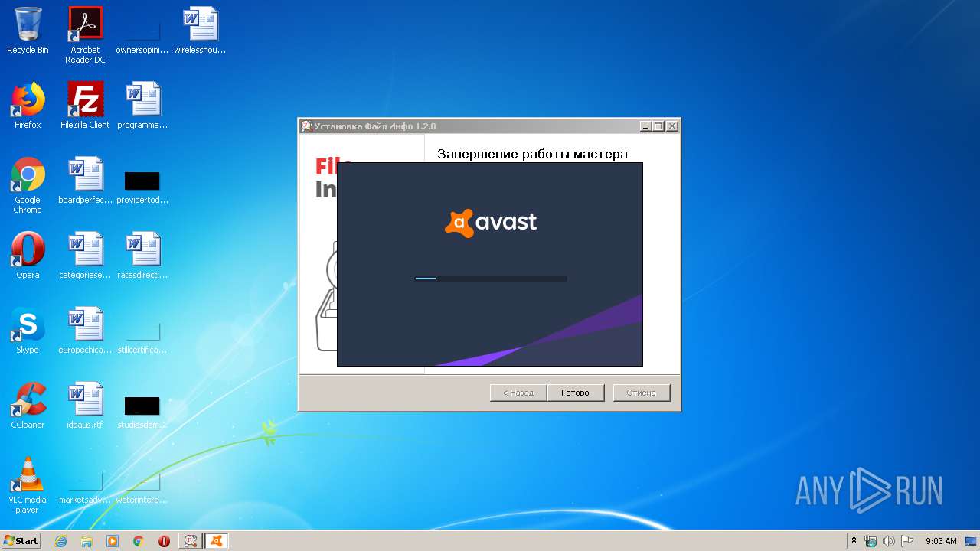Switch to the Avast taskbar button

coord(217,541)
